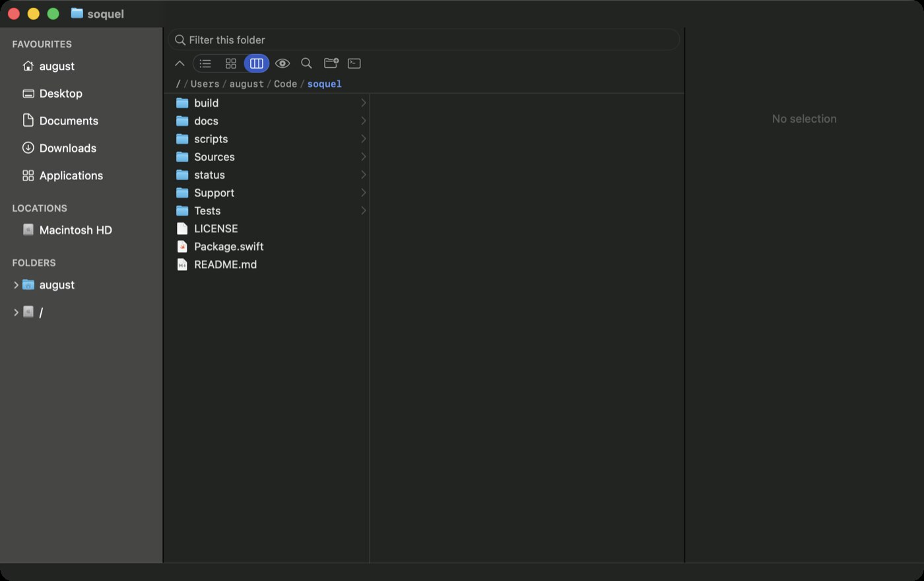Expand Tests using its chevron

point(363,210)
